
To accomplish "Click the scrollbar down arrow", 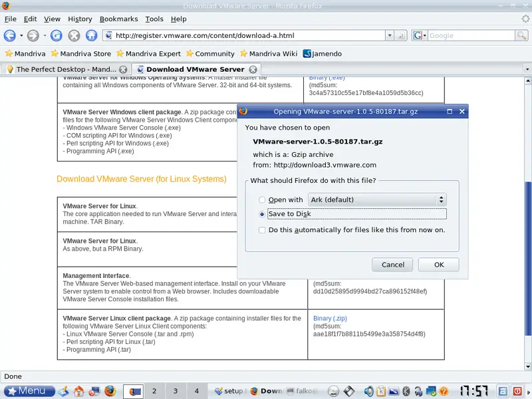I will tap(527, 367).
